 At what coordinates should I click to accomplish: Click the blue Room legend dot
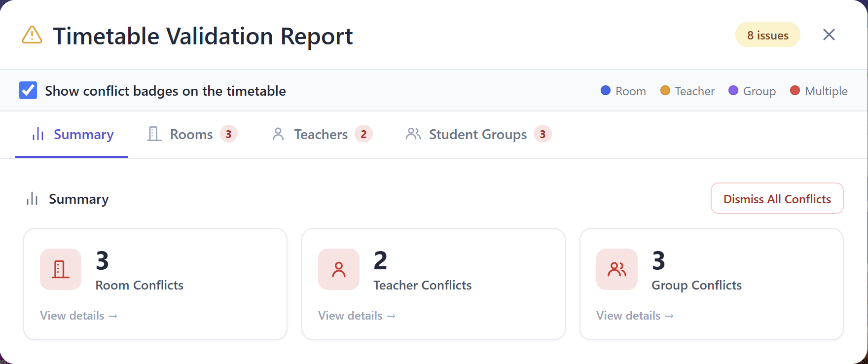606,90
